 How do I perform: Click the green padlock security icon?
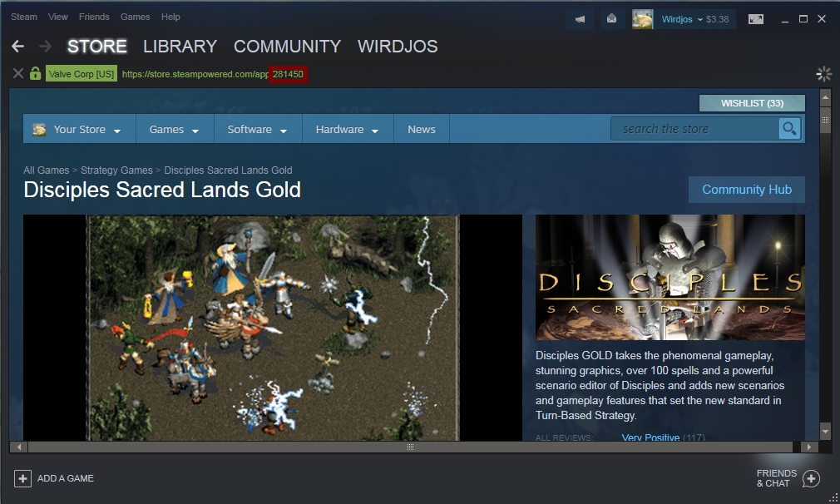[x=36, y=73]
